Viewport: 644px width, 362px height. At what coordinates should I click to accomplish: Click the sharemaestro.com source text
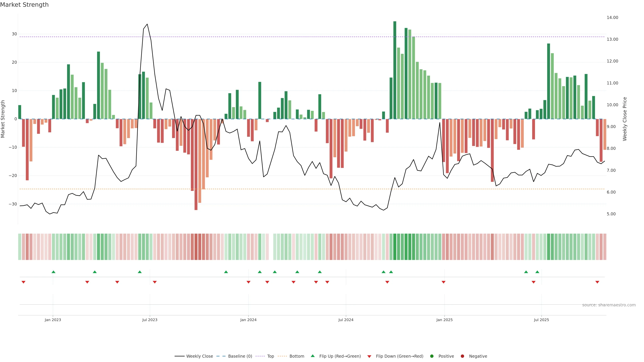(609, 305)
